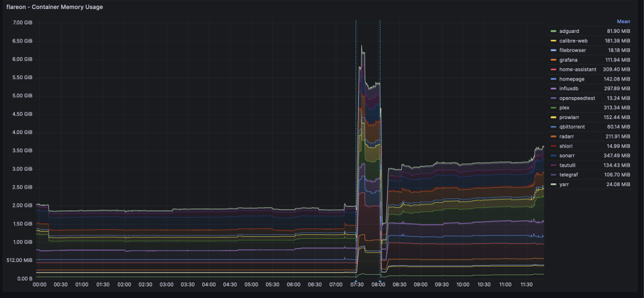Click the red swatch beside home-assistant
The height and width of the screenshot is (298, 644).
click(553, 70)
